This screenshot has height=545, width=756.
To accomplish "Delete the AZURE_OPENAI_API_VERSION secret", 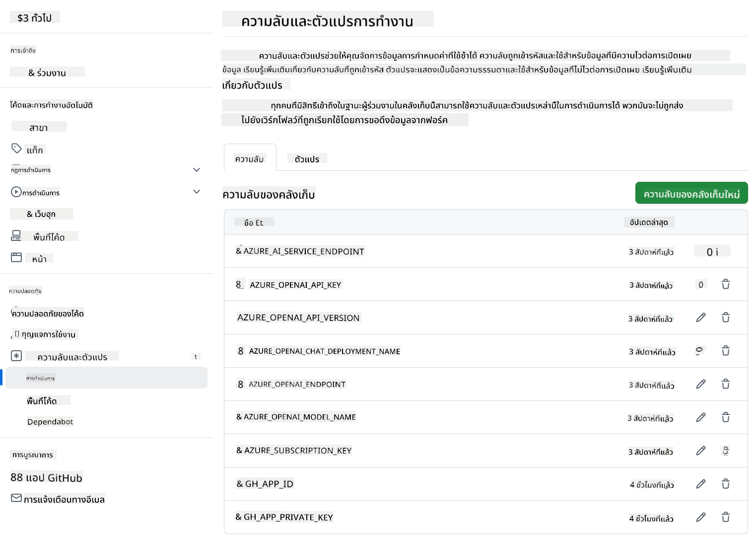I will click(x=726, y=317).
